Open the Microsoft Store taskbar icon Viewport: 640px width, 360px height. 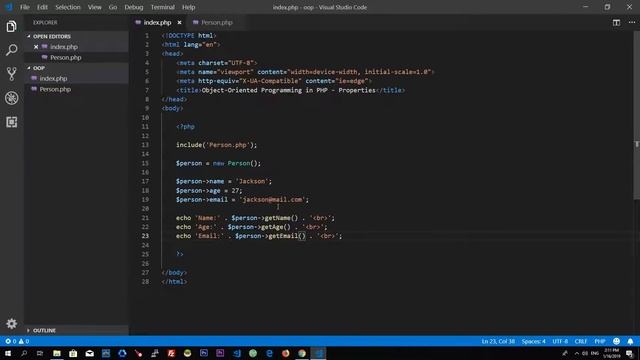(73, 353)
